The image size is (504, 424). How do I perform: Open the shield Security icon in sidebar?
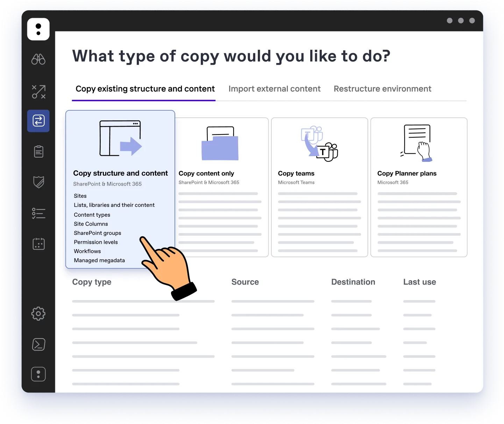[x=38, y=182]
